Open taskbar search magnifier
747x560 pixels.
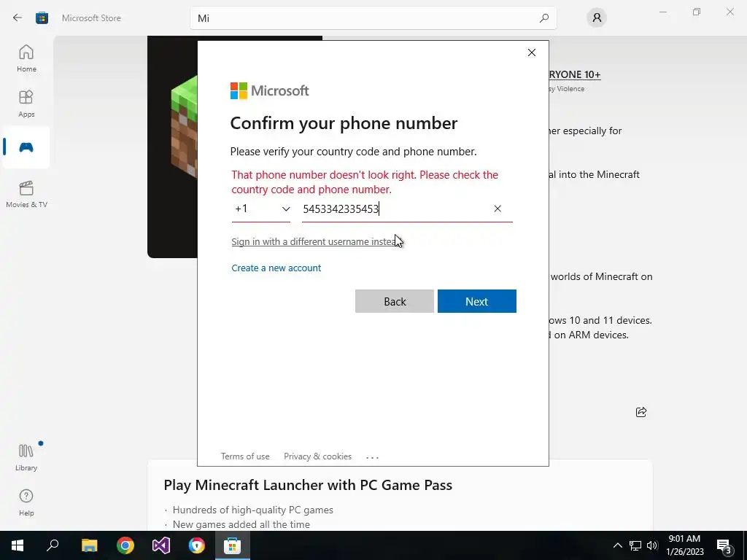(53, 545)
